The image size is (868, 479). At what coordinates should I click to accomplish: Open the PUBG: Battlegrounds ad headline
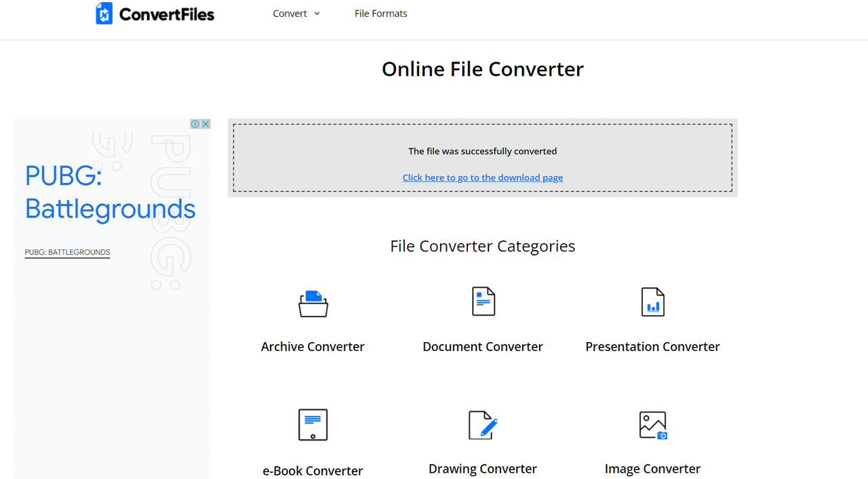110,192
